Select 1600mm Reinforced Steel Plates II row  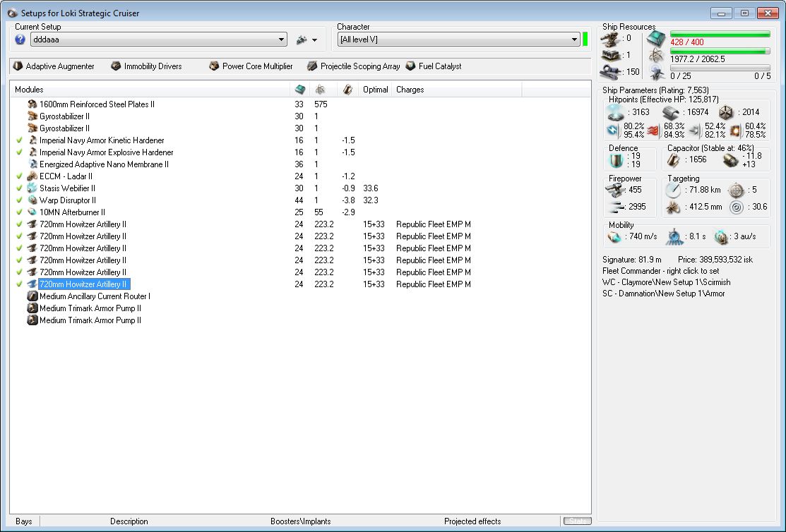tap(300, 104)
